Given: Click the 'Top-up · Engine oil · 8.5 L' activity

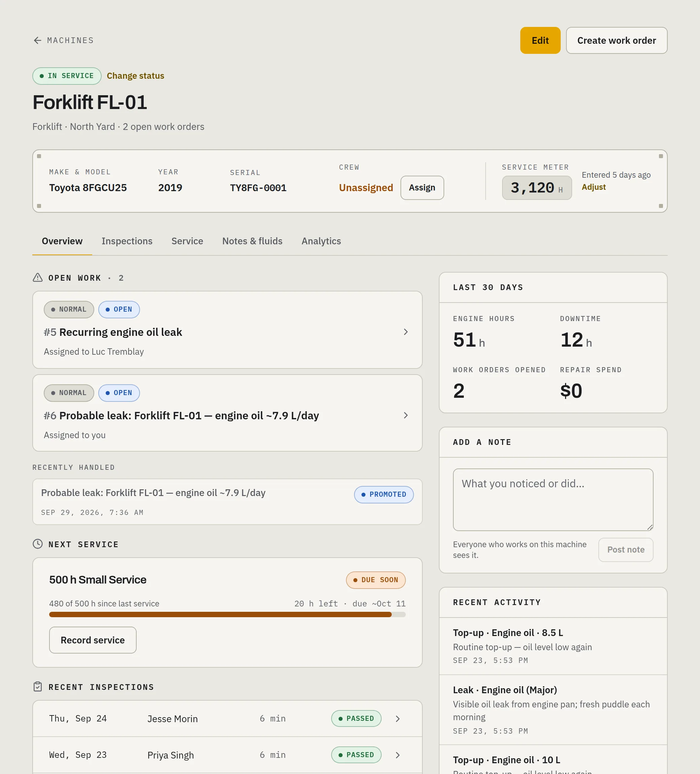Looking at the screenshot, I should point(553,646).
